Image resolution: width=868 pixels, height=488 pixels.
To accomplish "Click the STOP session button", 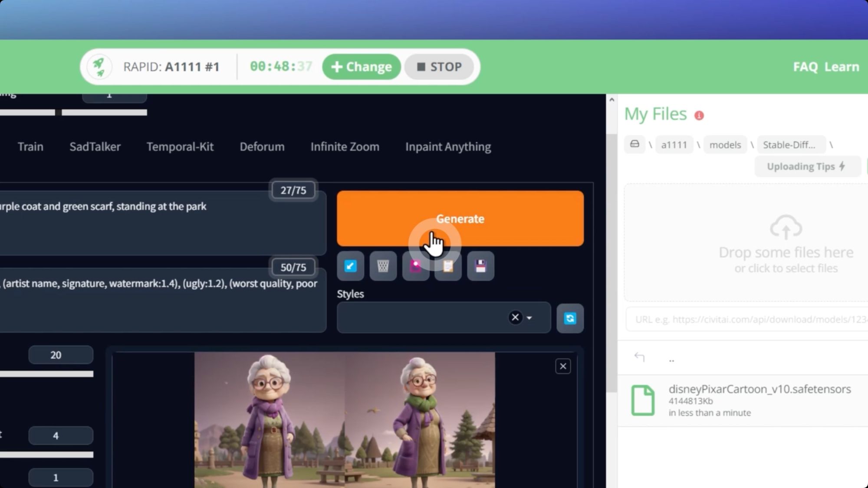I will (439, 67).
